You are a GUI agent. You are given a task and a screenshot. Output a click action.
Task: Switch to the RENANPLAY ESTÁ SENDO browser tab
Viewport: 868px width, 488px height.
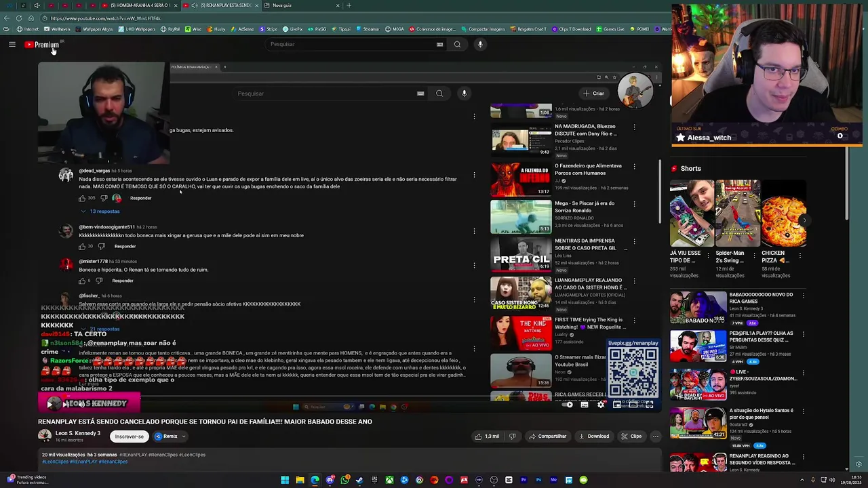click(x=220, y=5)
